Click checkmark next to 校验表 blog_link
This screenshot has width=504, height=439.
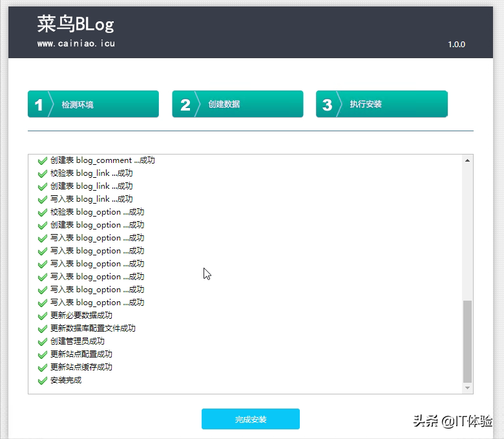[43, 174]
